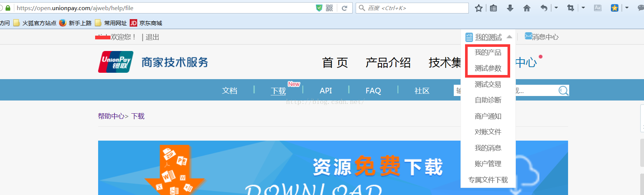The width and height of the screenshot is (644, 195).
Task: Select 账户管理 in dropdown menu
Action: coord(488,164)
